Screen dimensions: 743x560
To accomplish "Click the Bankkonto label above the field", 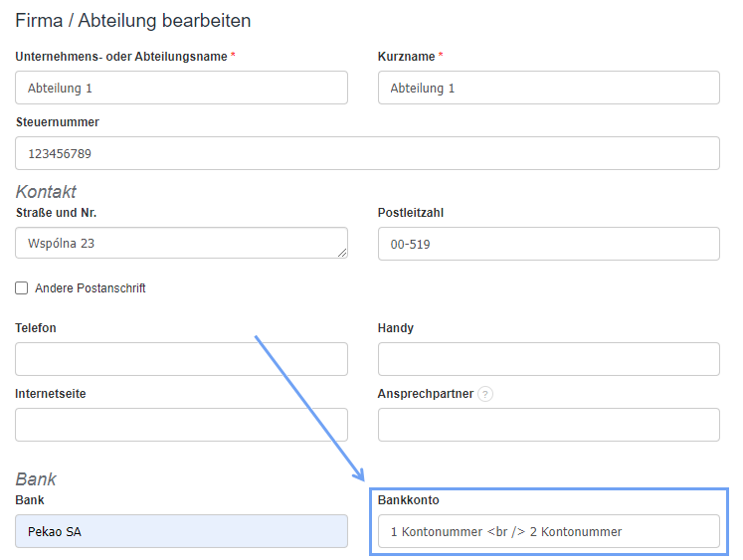I will (409, 500).
